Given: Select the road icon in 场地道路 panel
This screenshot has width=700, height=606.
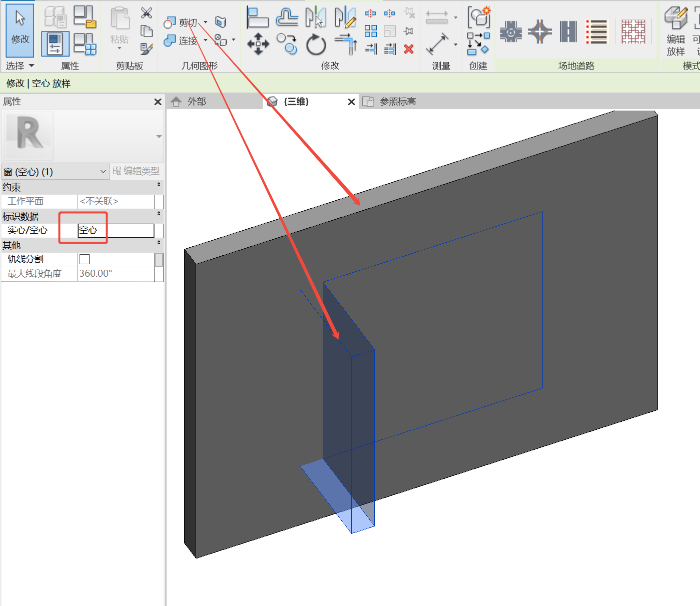Looking at the screenshot, I should click(x=567, y=31).
